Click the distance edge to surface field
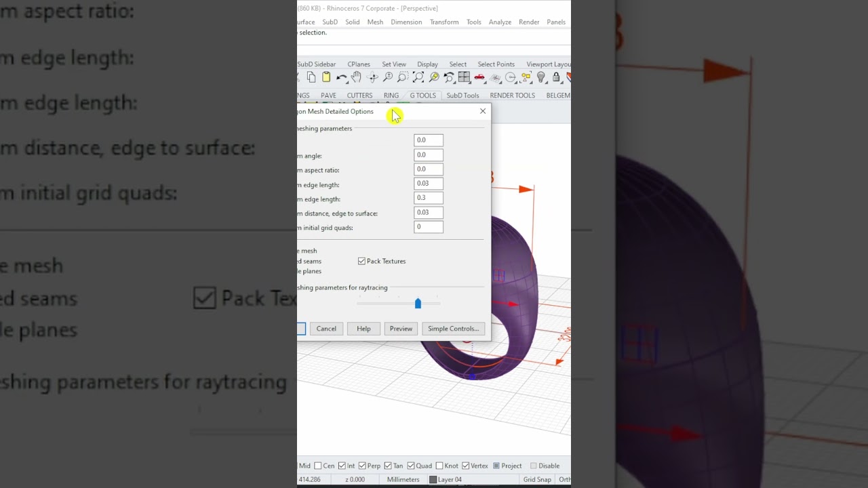 pos(429,213)
